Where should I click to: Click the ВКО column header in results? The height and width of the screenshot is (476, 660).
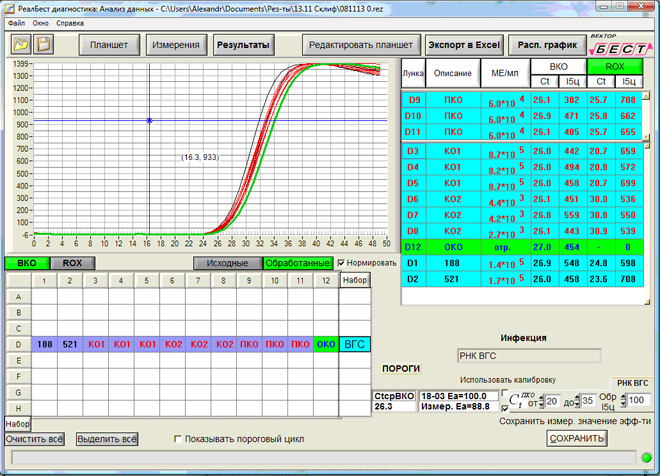pyautogui.click(x=559, y=66)
